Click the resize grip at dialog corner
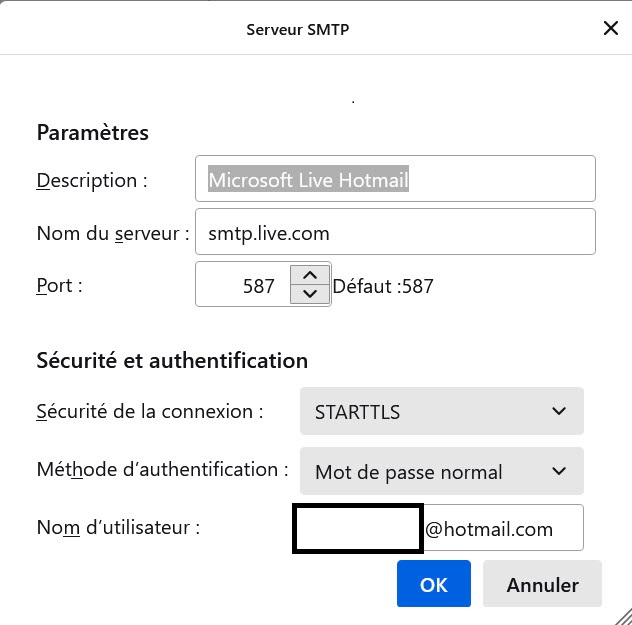Viewport: 632px width, 625px height. [x=623, y=617]
